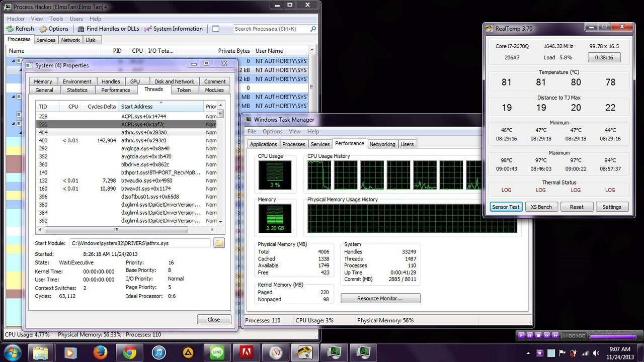This screenshot has width=644, height=362.
Task: Open the Hacker menu
Action: [16, 19]
